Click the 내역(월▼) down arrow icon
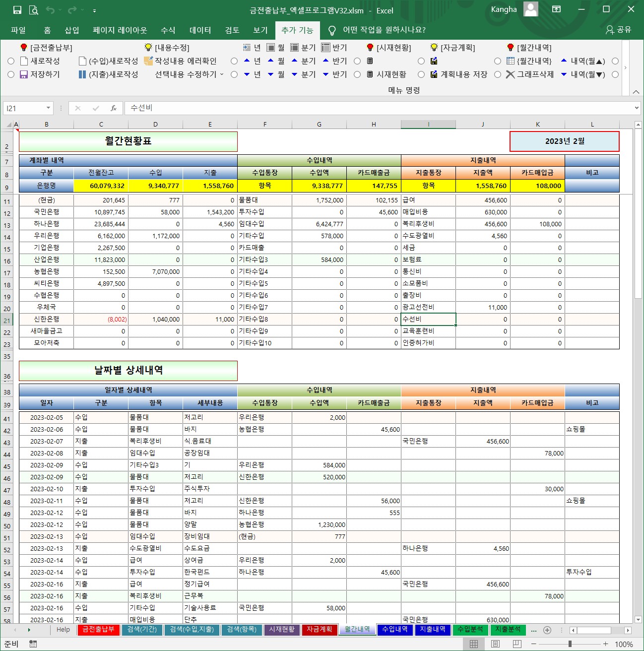This screenshot has height=651, width=644. (x=564, y=74)
